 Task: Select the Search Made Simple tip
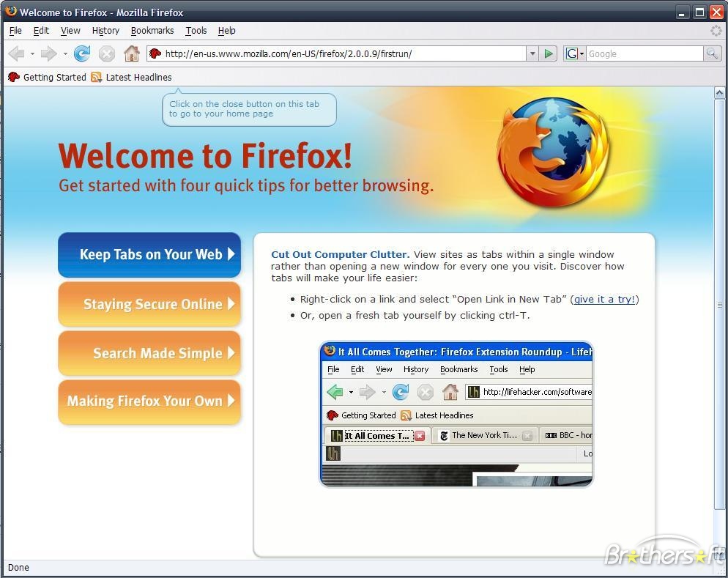click(149, 353)
